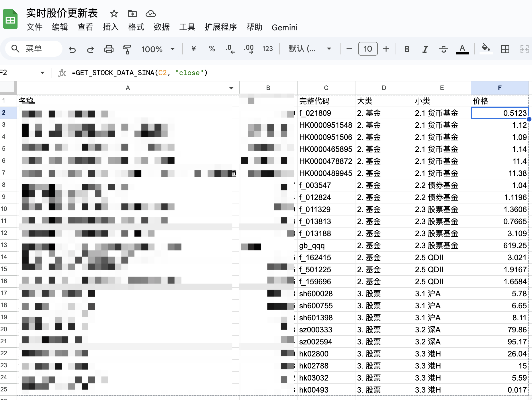Click the move to folder icon
The height and width of the screenshot is (400, 532).
click(x=132, y=13)
